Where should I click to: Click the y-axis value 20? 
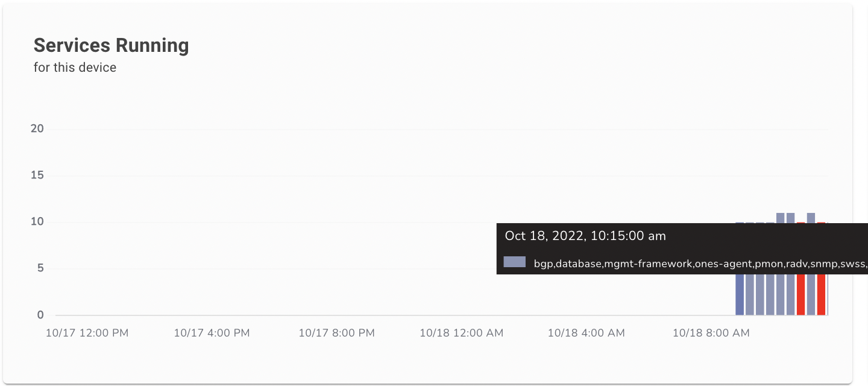[x=37, y=129]
